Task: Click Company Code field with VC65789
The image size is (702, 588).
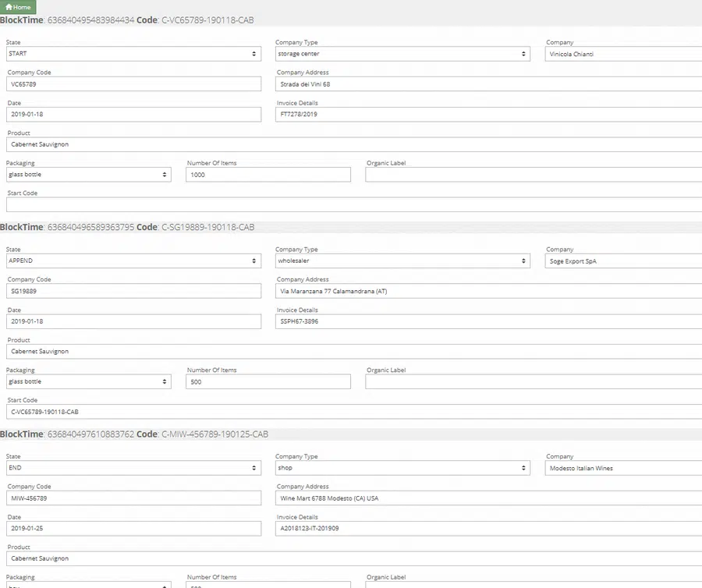Action: (133, 84)
